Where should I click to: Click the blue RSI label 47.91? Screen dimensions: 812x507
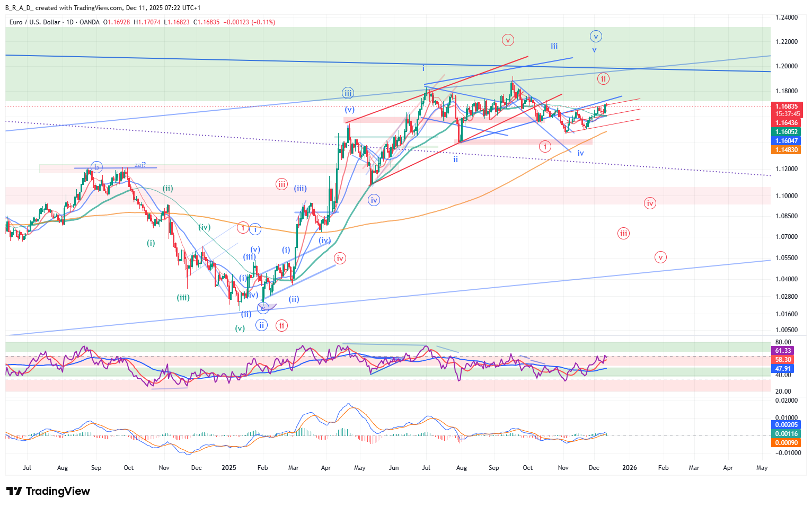tap(783, 369)
